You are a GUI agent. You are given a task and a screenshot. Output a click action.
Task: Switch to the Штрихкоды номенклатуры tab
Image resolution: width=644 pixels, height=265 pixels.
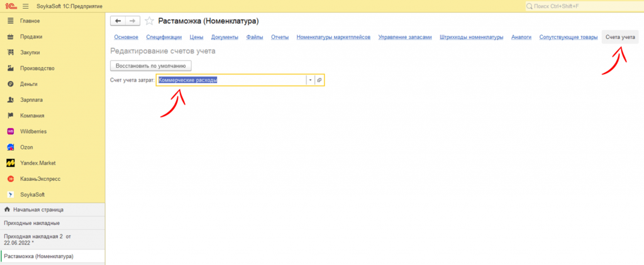click(472, 38)
